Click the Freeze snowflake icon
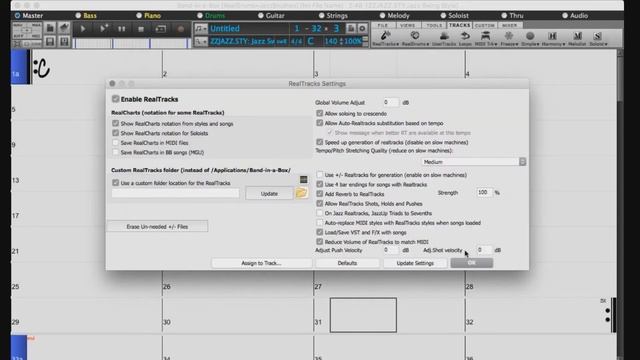Viewport: 640px width, 360px height. pos(509,38)
